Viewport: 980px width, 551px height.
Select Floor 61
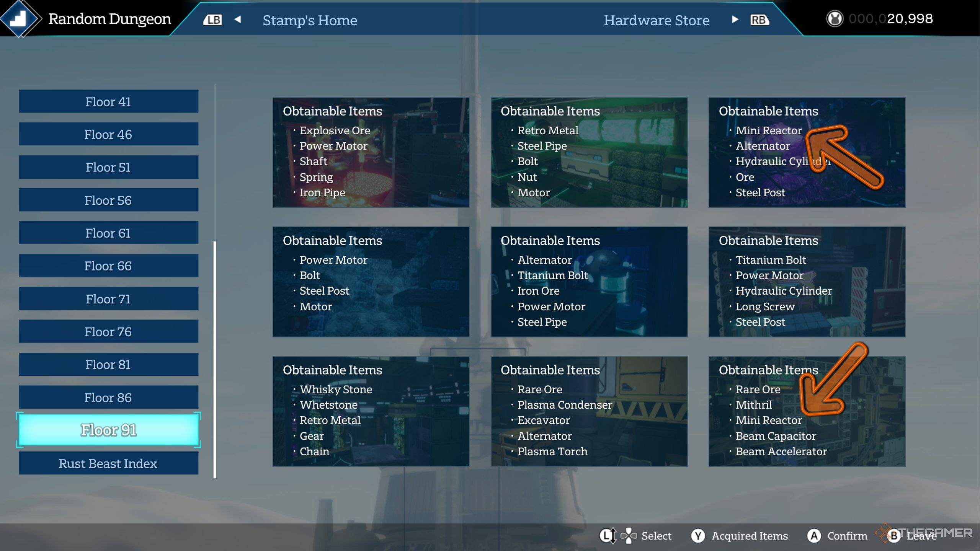click(x=108, y=233)
